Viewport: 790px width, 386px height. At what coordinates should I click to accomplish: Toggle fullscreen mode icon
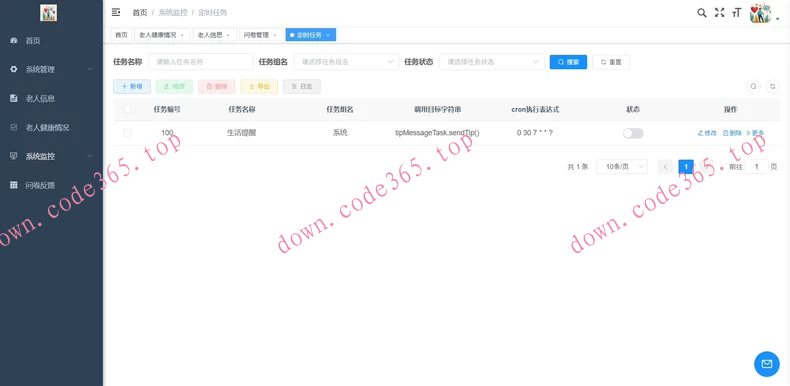click(719, 13)
